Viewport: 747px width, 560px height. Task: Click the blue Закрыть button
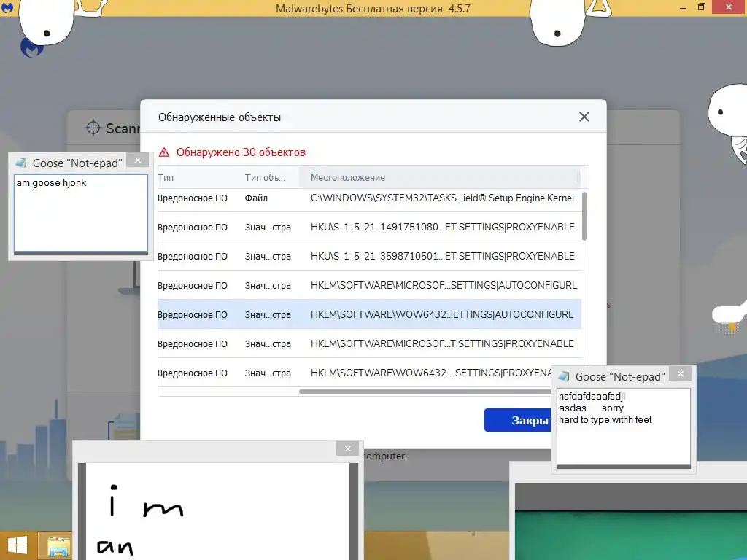[518, 420]
